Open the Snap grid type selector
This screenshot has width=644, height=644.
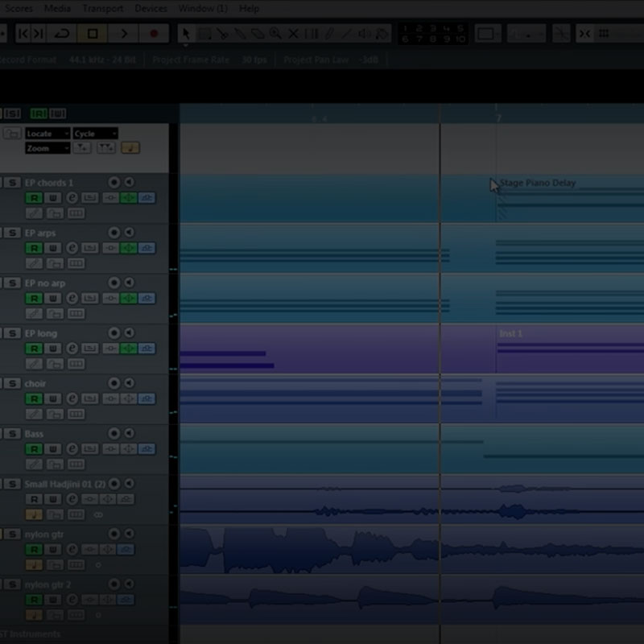point(604,34)
